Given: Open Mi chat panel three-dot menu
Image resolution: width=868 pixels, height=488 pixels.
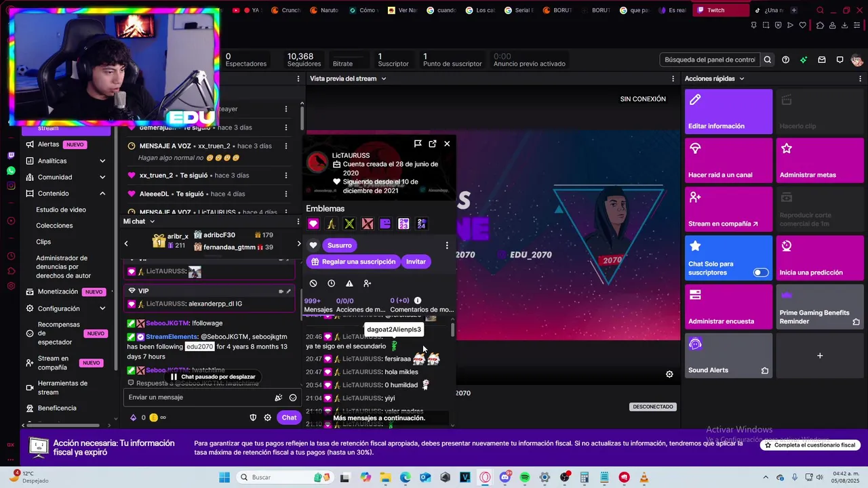Looking at the screenshot, I should point(298,222).
